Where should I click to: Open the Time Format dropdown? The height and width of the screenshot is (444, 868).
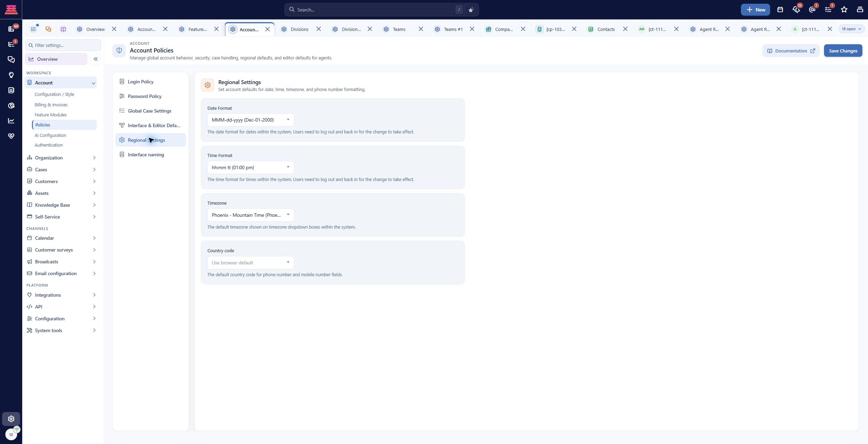click(250, 167)
